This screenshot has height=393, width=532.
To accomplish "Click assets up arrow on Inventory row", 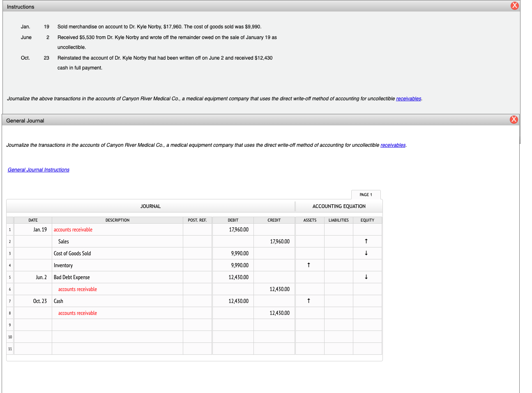I will click(309, 265).
